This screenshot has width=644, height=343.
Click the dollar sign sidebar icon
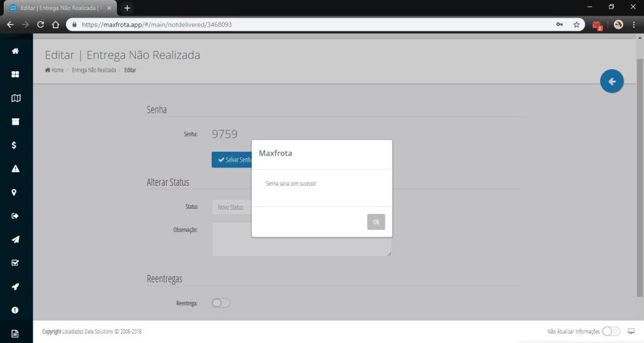(x=16, y=145)
